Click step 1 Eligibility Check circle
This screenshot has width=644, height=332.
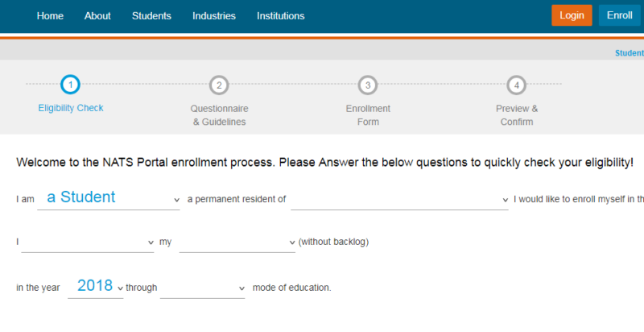pyautogui.click(x=70, y=84)
